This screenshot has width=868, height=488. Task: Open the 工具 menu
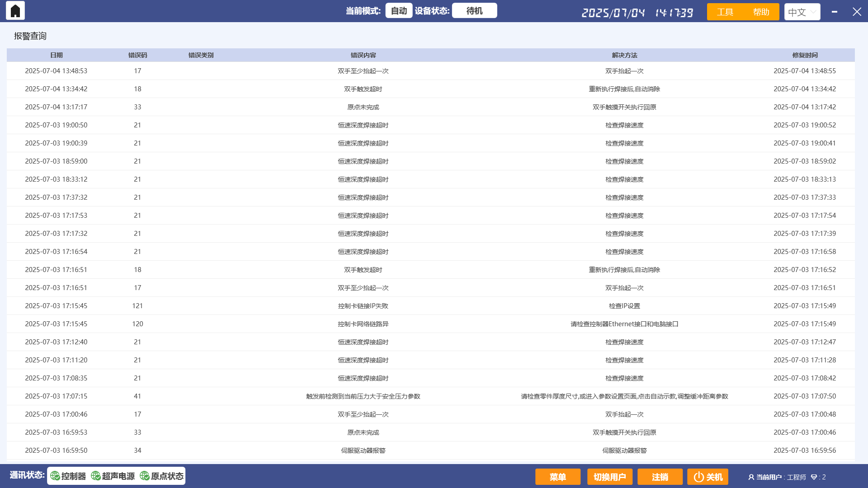[x=725, y=12]
